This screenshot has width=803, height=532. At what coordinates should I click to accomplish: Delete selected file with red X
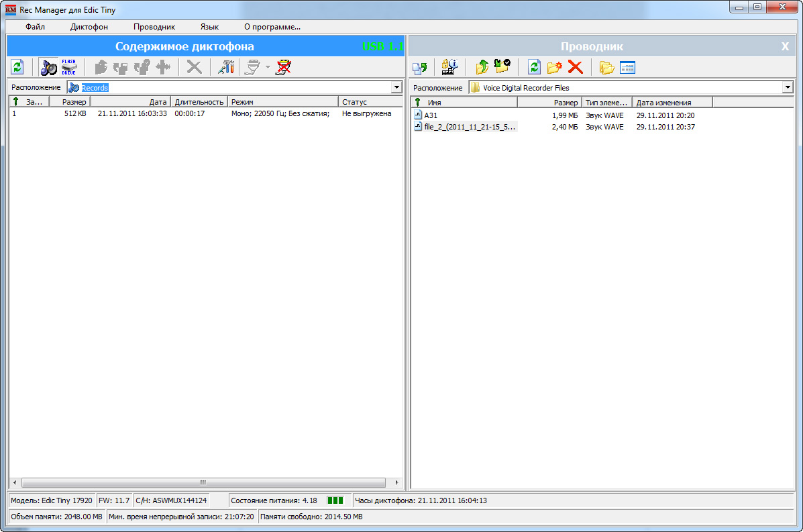pyautogui.click(x=575, y=67)
